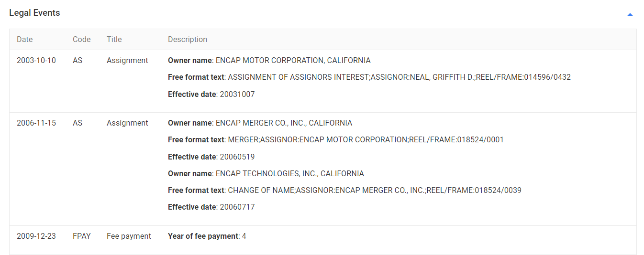Click the Date column header

25,40
